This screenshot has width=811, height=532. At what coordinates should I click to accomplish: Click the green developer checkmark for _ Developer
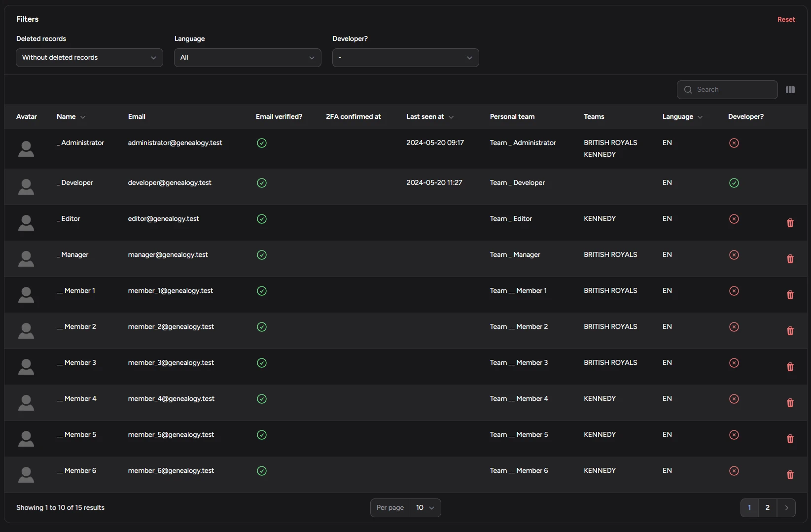coord(734,183)
